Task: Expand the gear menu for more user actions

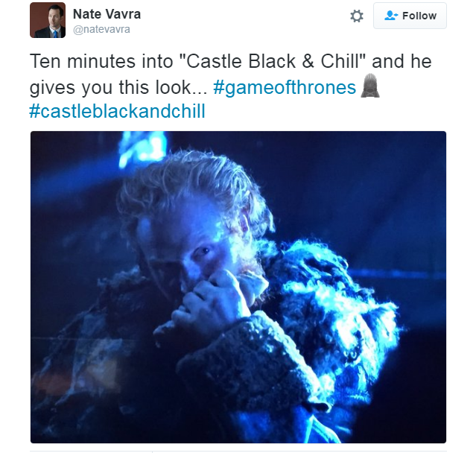Action: (x=357, y=16)
